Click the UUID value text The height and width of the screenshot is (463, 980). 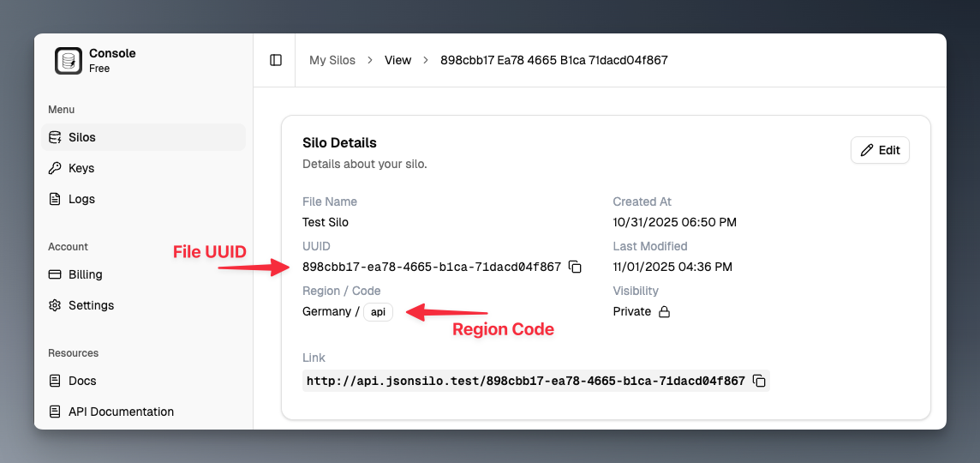(432, 267)
